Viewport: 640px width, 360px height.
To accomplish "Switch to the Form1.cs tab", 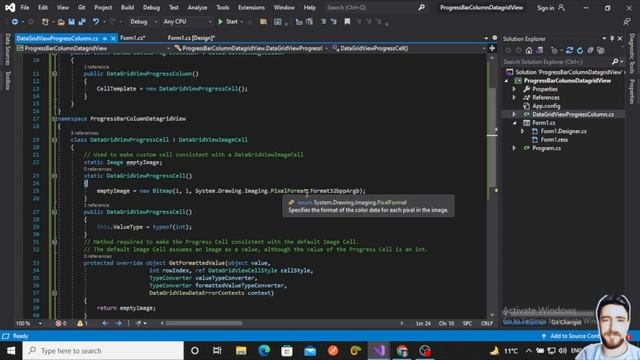I will coord(133,38).
